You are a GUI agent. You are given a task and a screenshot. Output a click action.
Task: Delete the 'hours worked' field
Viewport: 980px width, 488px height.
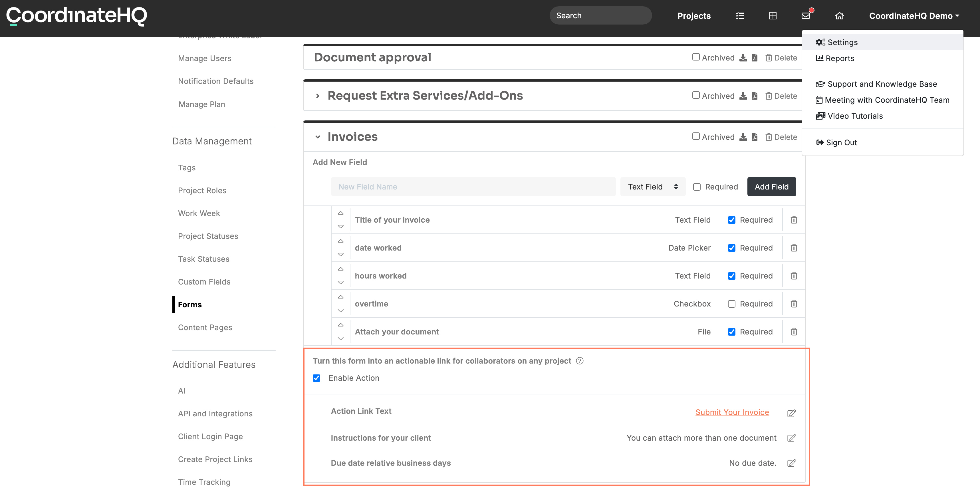pos(794,276)
